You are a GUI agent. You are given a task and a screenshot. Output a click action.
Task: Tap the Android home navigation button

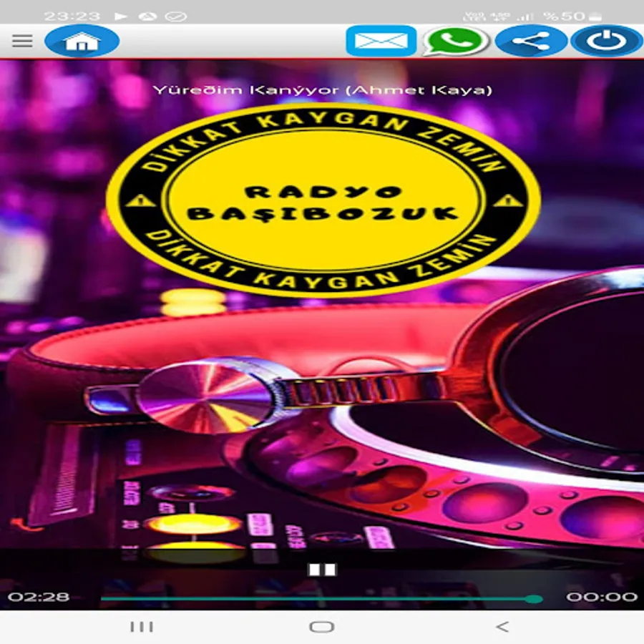point(321,627)
